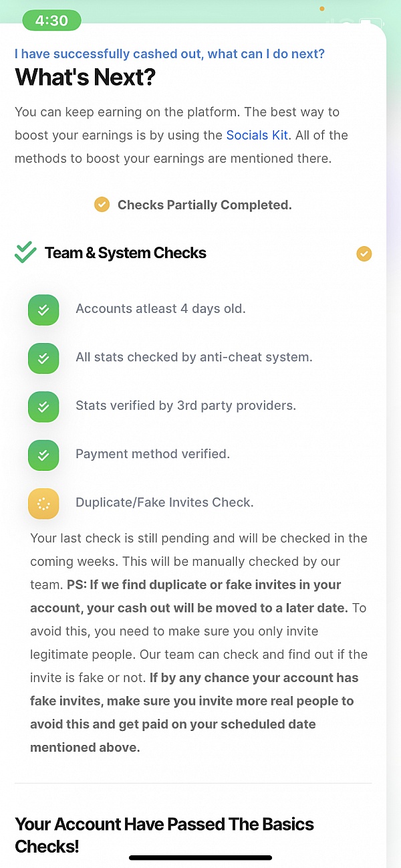Select the 'Team & System Checks' section heading

[126, 253]
